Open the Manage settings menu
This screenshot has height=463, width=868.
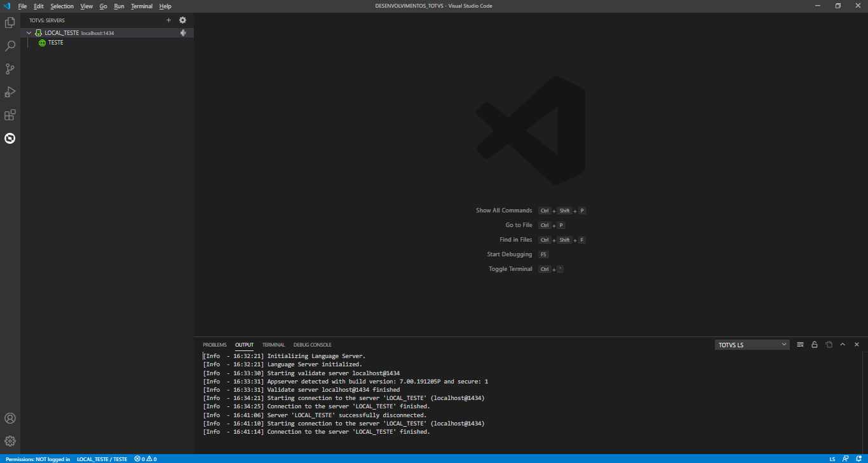pos(10,441)
